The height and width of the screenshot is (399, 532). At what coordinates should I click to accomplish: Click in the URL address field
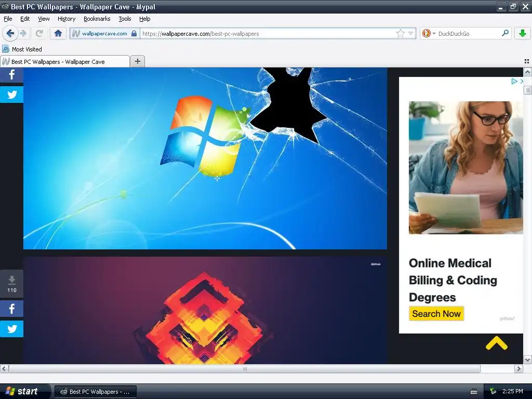click(x=268, y=34)
